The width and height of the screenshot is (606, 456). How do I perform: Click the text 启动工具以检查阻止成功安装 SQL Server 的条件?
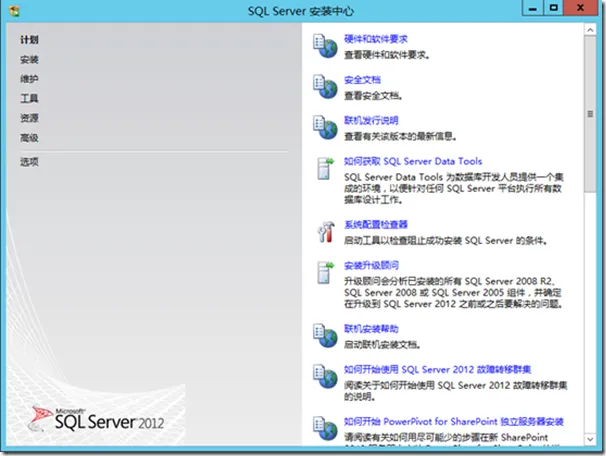click(446, 241)
